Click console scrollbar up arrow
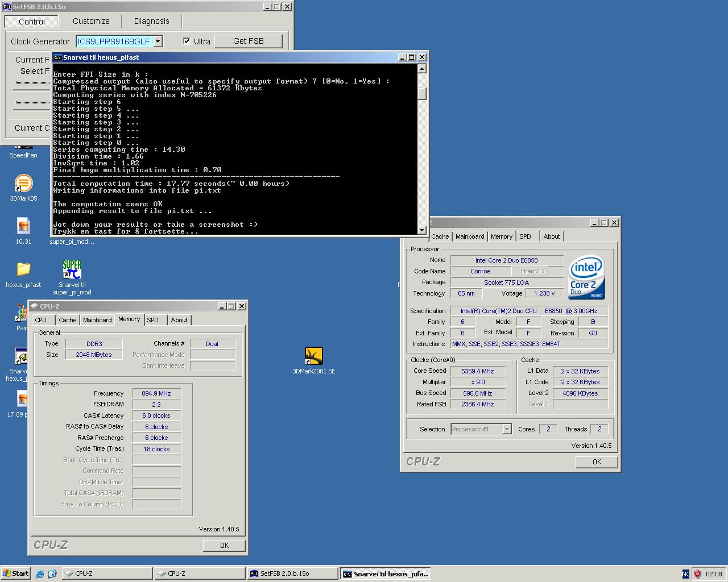 tap(421, 69)
